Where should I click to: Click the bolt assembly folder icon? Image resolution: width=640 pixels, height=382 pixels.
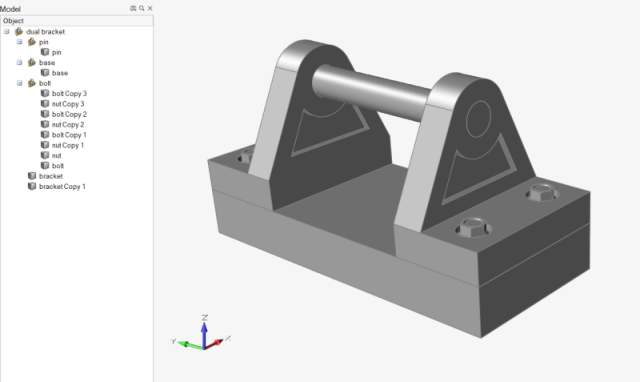pos(32,83)
